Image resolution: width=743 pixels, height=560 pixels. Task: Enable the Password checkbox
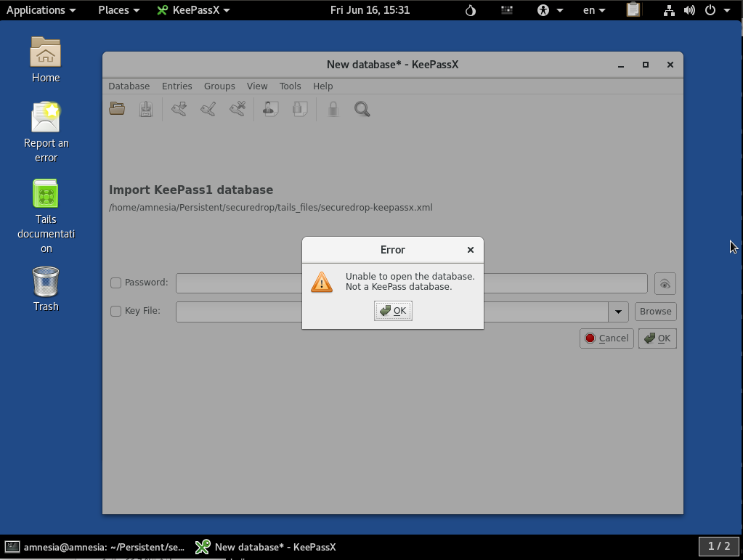pyautogui.click(x=115, y=283)
